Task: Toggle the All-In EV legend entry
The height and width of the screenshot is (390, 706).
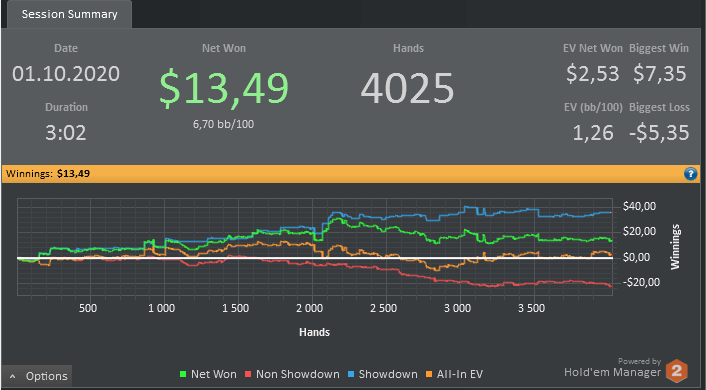Action: (454, 374)
